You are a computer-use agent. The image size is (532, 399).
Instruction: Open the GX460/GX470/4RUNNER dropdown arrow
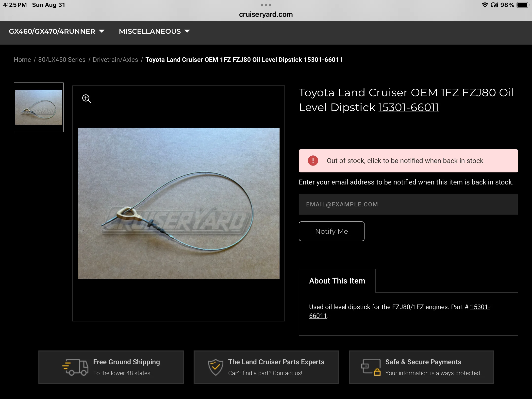point(101,31)
